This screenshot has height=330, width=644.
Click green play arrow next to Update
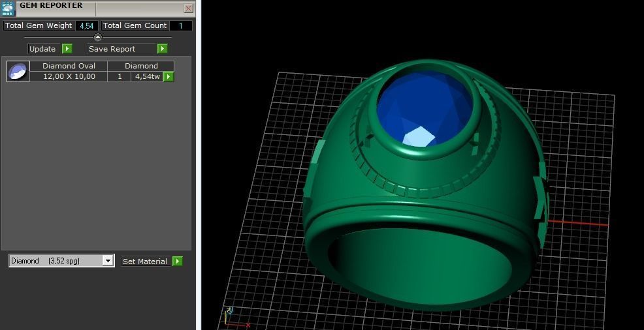[67, 49]
